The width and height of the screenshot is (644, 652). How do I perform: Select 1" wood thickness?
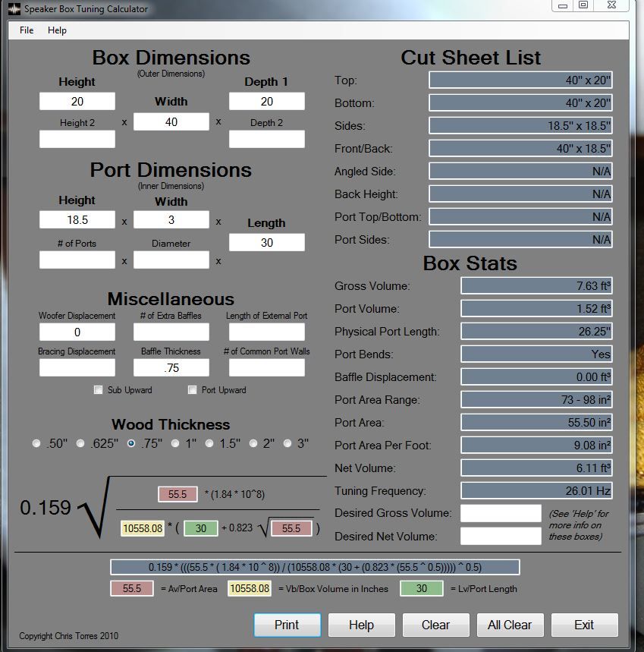pyautogui.click(x=175, y=443)
